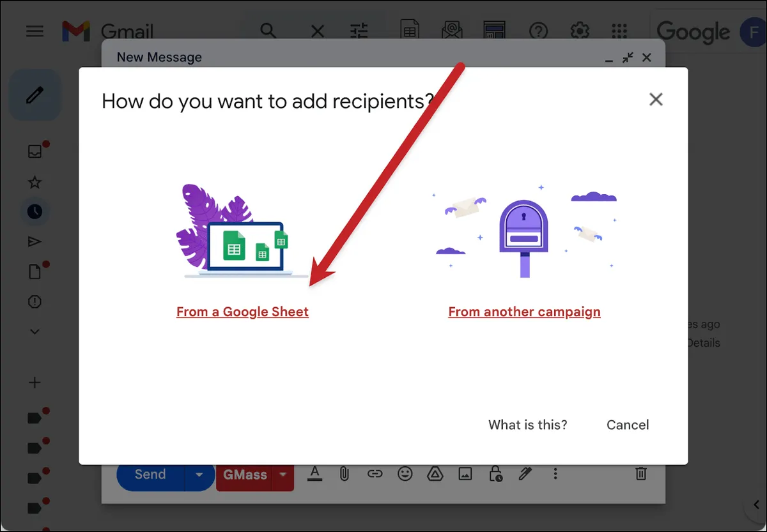Insert files using Drive icon

[435, 474]
